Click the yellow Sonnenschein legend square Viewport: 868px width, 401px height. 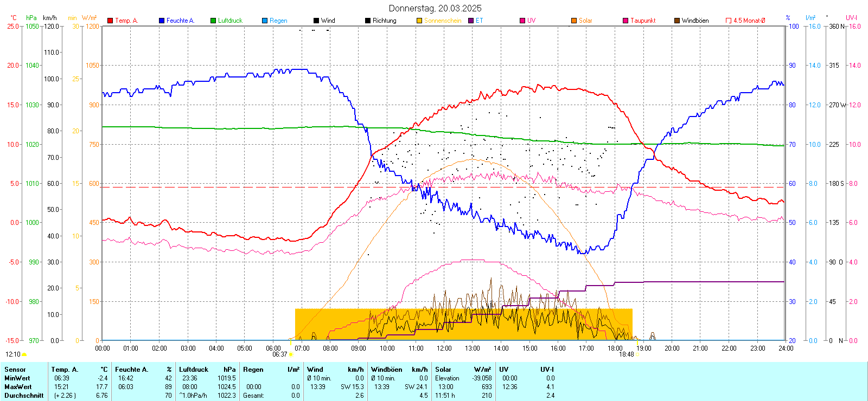[419, 21]
